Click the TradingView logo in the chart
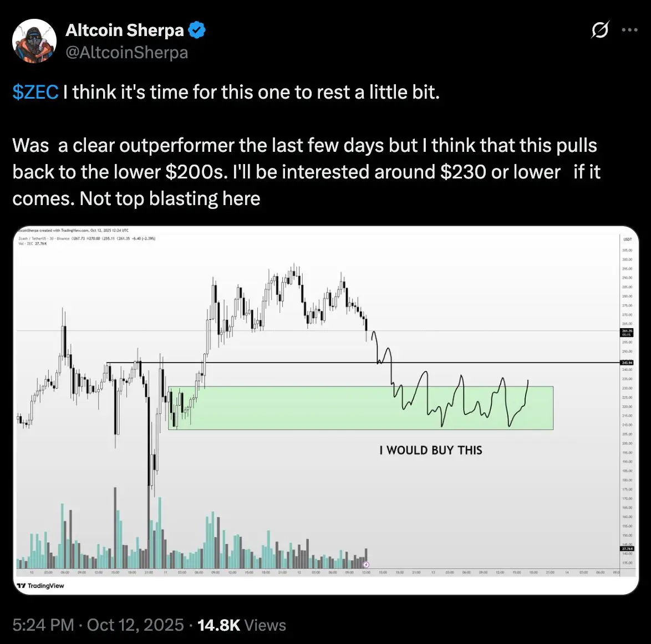Screen dimensions: 651x644 (x=40, y=585)
